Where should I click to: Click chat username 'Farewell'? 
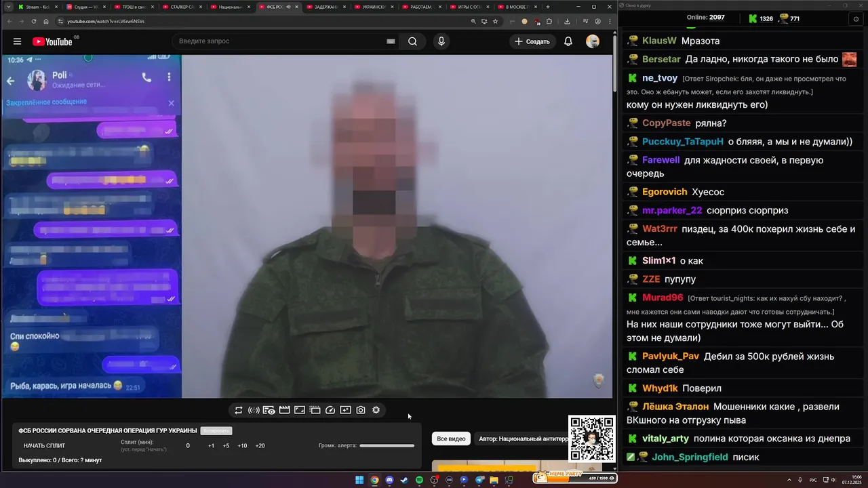point(660,160)
